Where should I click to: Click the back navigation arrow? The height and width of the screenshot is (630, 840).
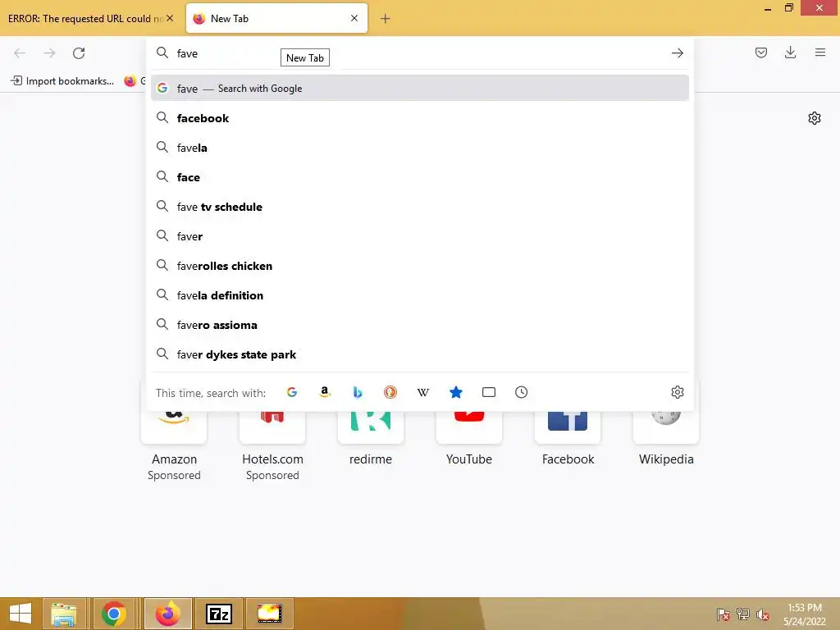(20, 53)
